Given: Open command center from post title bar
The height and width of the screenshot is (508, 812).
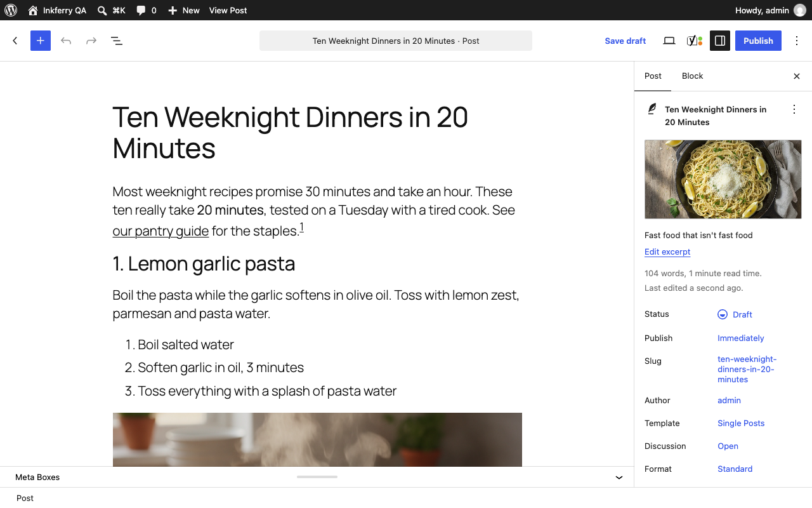Looking at the screenshot, I should tap(396, 41).
